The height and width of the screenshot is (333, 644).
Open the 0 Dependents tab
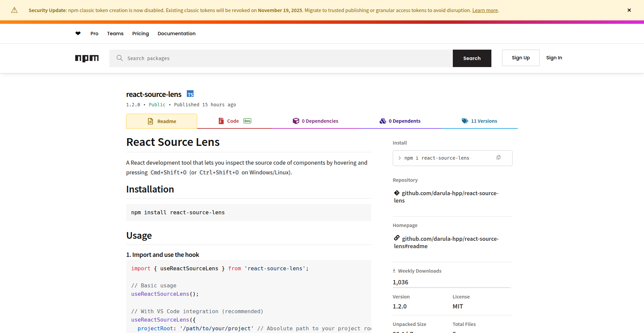pyautogui.click(x=400, y=121)
